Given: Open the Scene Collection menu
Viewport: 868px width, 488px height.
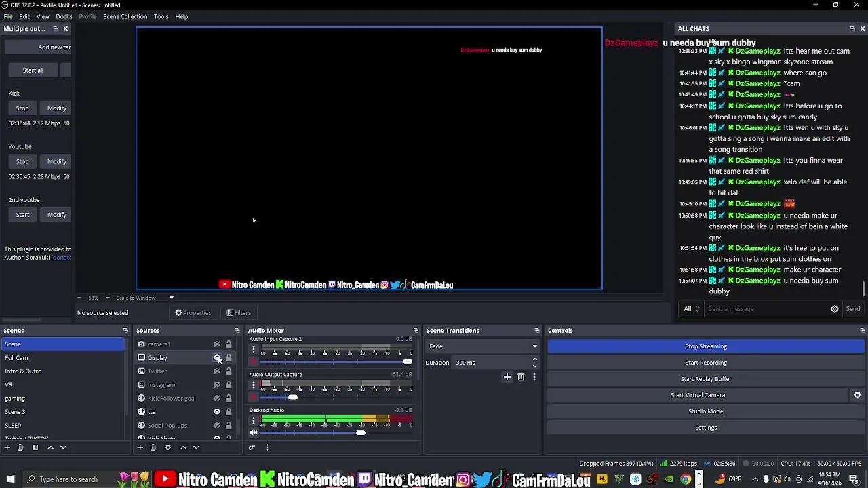Looking at the screenshot, I should [125, 16].
